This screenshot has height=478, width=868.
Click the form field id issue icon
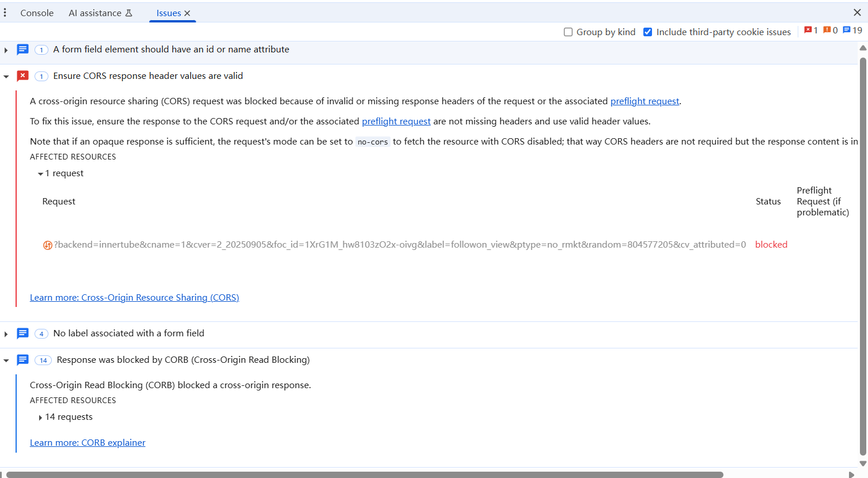tap(22, 50)
